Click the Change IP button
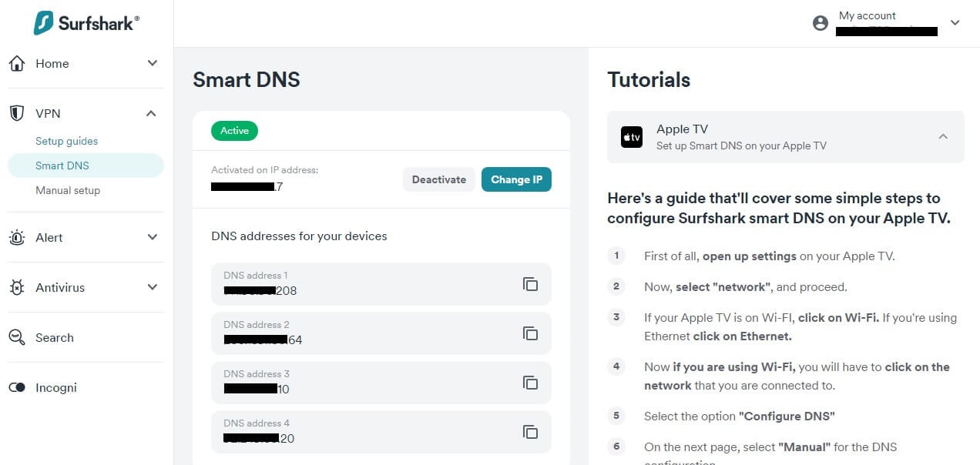Image resolution: width=980 pixels, height=465 pixels. 516,179
